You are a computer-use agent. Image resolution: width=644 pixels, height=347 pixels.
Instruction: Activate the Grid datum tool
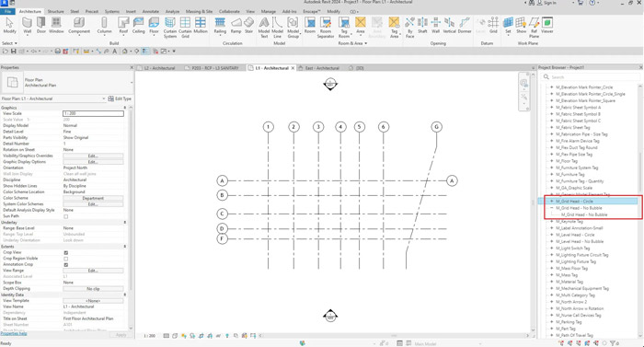pyautogui.click(x=493, y=25)
